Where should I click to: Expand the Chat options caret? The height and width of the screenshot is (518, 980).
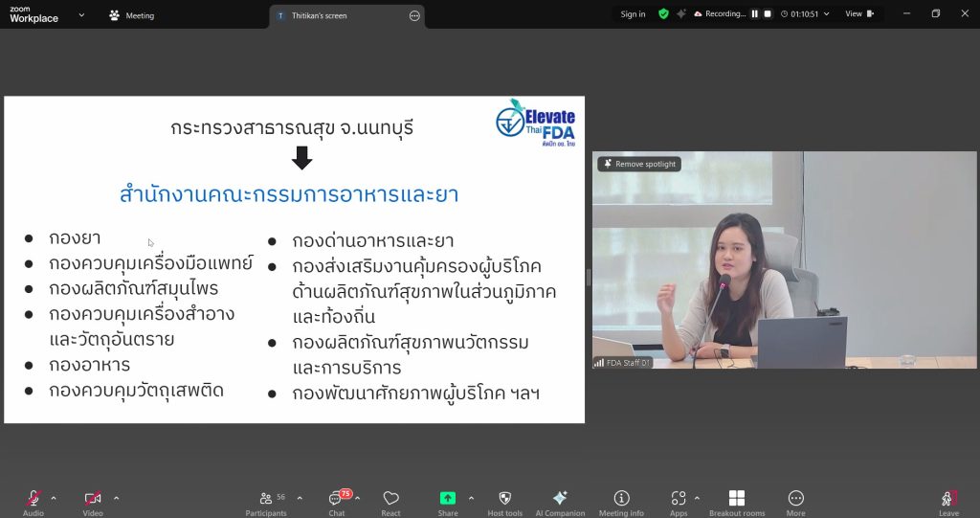point(358,498)
